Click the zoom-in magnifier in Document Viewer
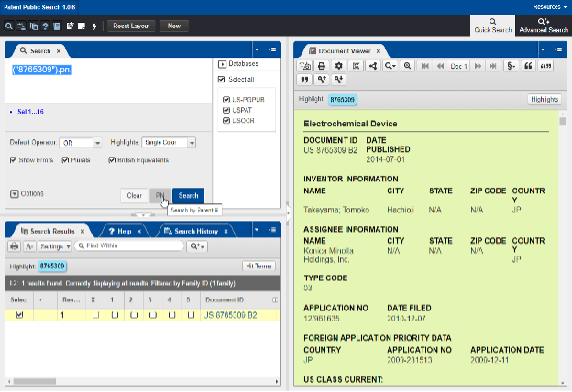The image size is (572, 392). point(408,67)
